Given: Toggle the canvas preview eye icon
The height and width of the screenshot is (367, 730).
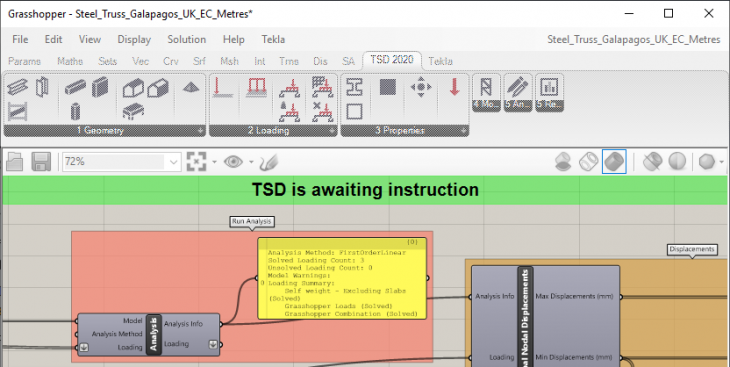Looking at the screenshot, I should click(x=233, y=162).
